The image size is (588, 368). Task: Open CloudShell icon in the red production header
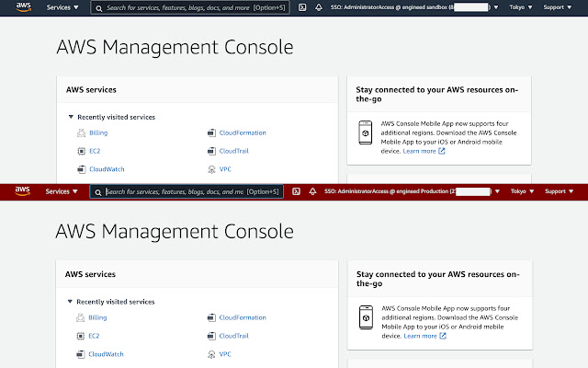[x=296, y=191]
